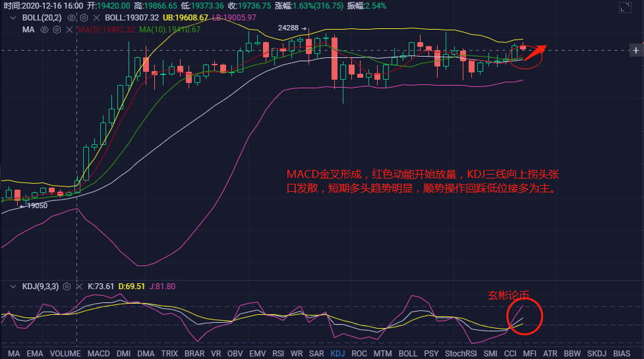644x359 pixels.
Task: Collapse the KDJ panel chevron
Action: click(13, 287)
